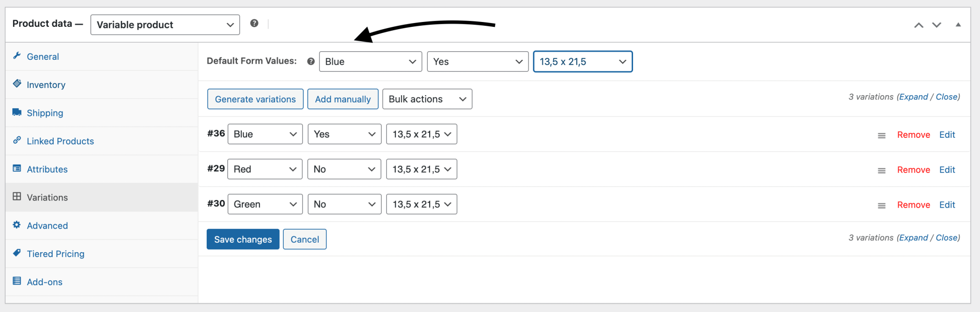Image resolution: width=980 pixels, height=312 pixels.
Task: Click the help icon beside Product data dropdown
Action: pos(254,23)
